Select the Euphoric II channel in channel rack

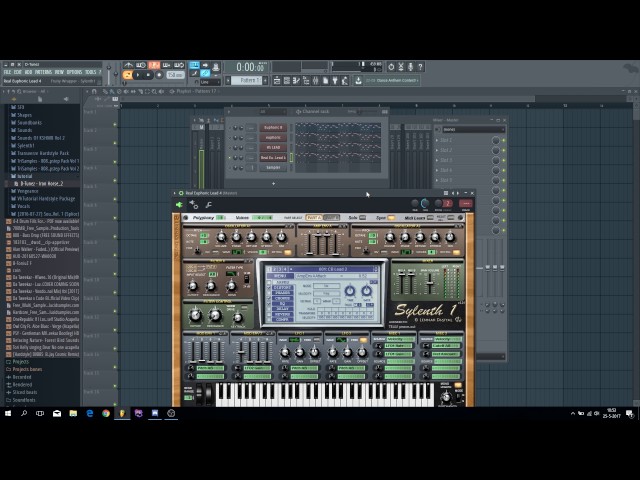[273, 127]
